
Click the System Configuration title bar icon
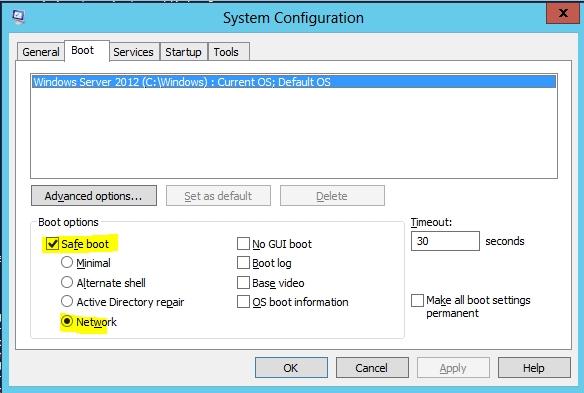[x=18, y=16]
